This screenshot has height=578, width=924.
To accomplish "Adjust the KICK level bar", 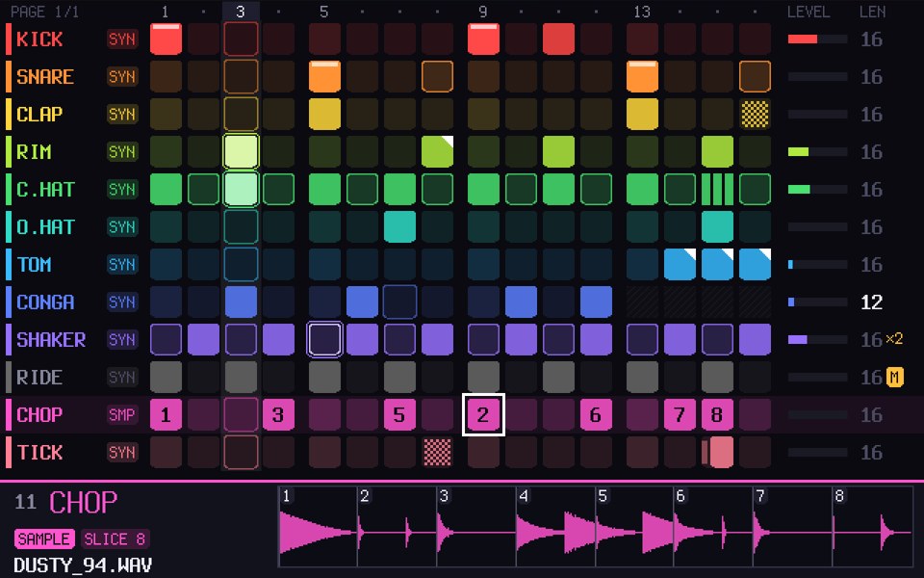I will click(x=817, y=39).
